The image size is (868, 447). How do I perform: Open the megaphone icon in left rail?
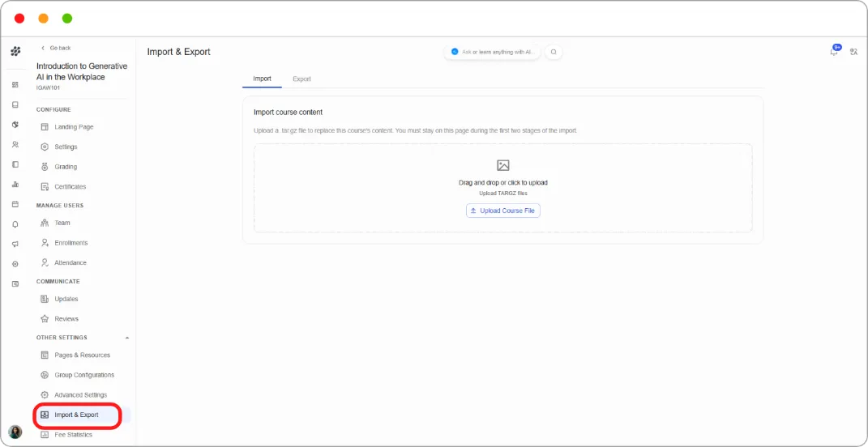[15, 244]
